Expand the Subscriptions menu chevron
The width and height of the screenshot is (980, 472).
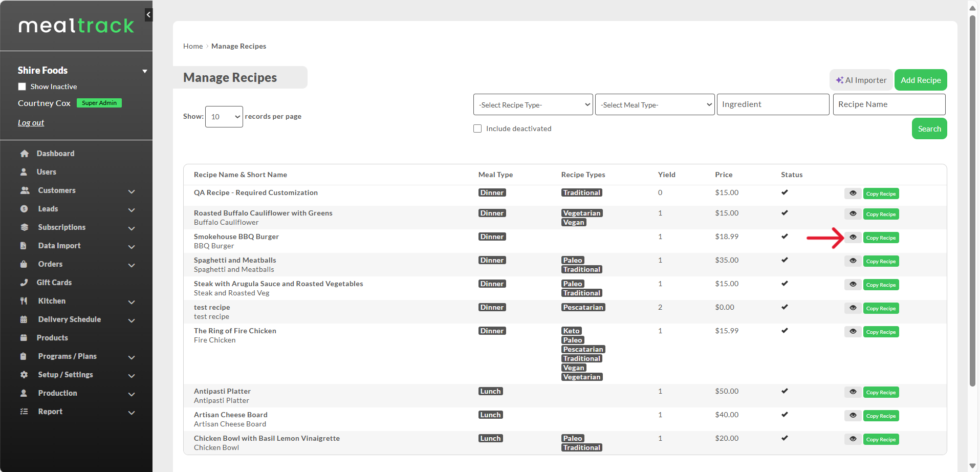132,228
